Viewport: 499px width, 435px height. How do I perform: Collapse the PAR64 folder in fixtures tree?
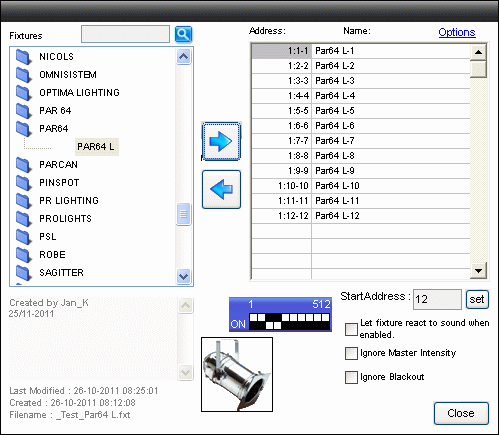point(23,129)
